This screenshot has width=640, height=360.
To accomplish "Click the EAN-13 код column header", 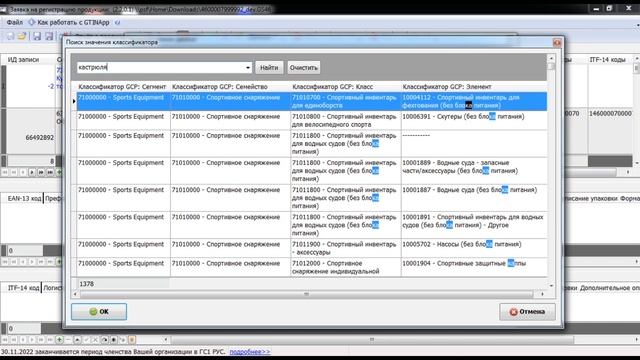I will 24,198.
